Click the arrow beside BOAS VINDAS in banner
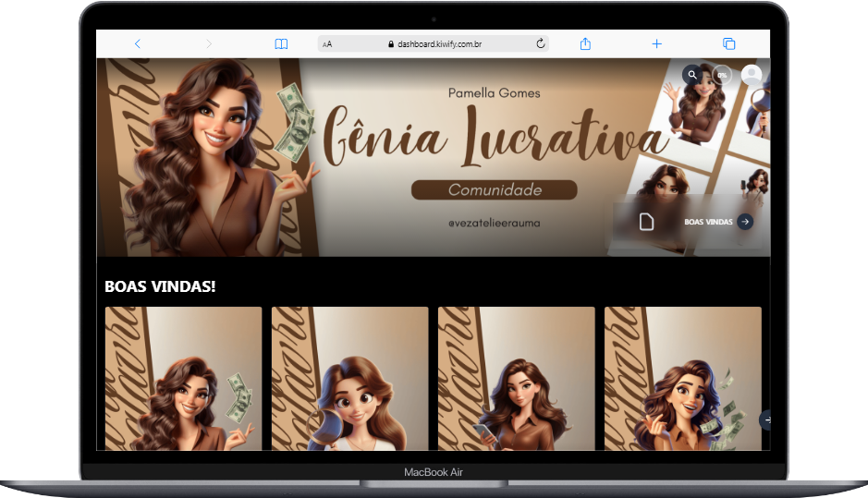Viewport: 868px width, 498px height. point(745,222)
